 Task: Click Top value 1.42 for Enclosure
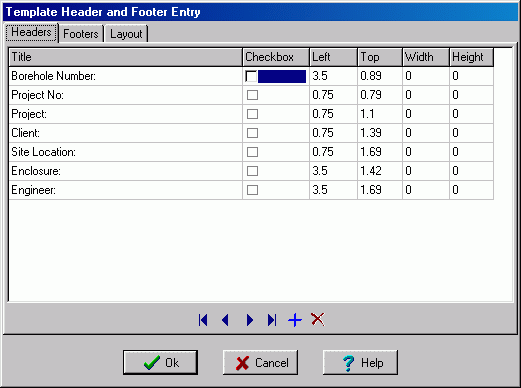(x=380, y=171)
